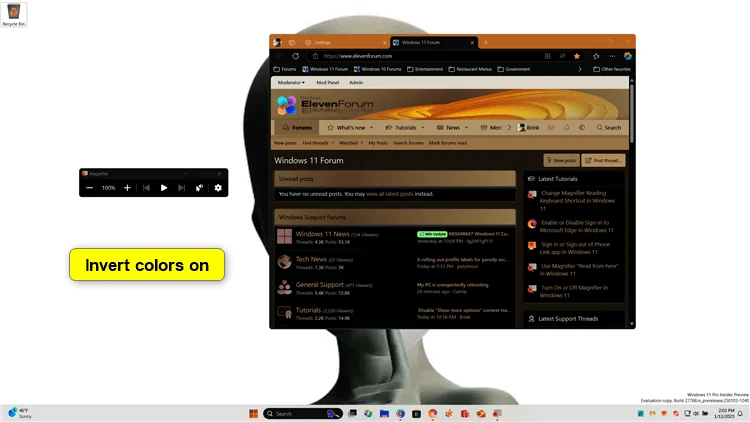
Task: Expand the Moderator dropdown menu
Action: pyautogui.click(x=291, y=83)
